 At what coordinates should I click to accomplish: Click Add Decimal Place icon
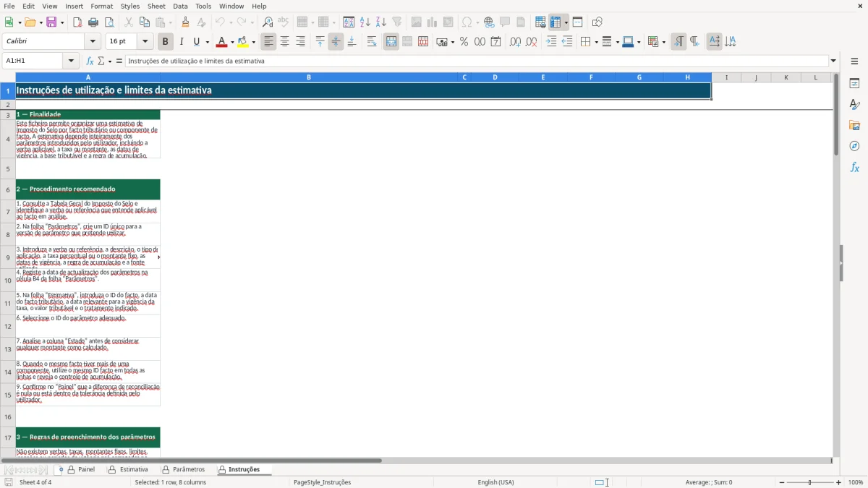pos(515,42)
